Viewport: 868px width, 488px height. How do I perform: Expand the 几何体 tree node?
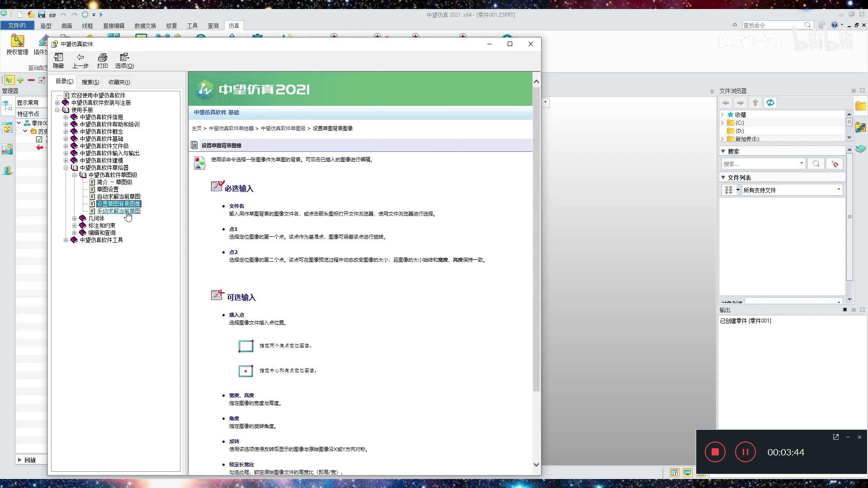coord(75,218)
